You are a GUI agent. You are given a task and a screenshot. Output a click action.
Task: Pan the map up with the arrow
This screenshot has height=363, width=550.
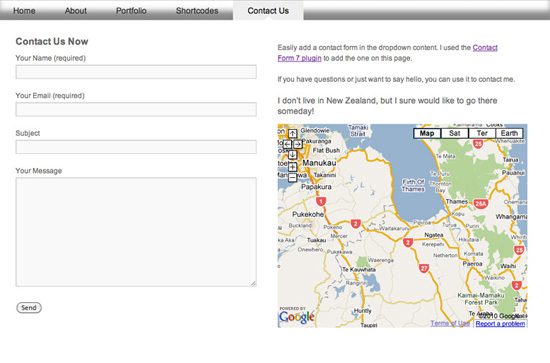[293, 134]
